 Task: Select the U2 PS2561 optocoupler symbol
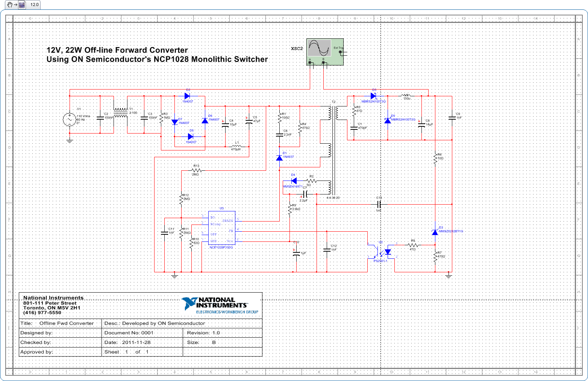(381, 252)
